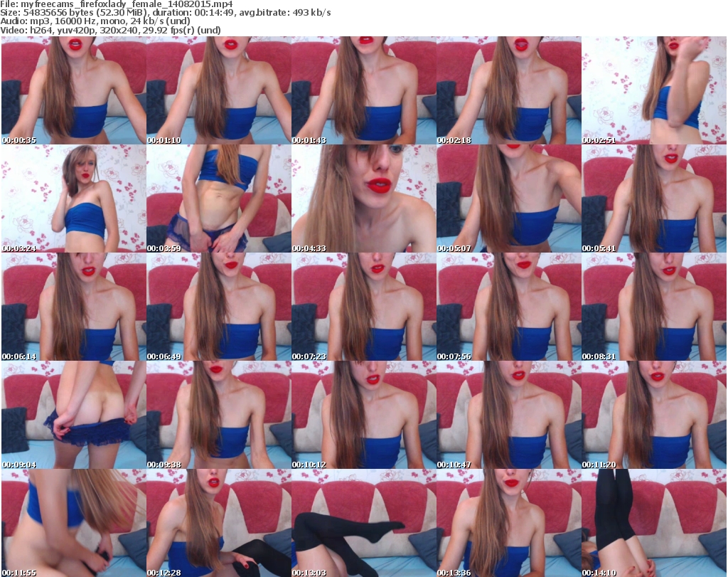
Task: Select the thumbnail timestamped 00:03:24
Action: pyautogui.click(x=74, y=198)
